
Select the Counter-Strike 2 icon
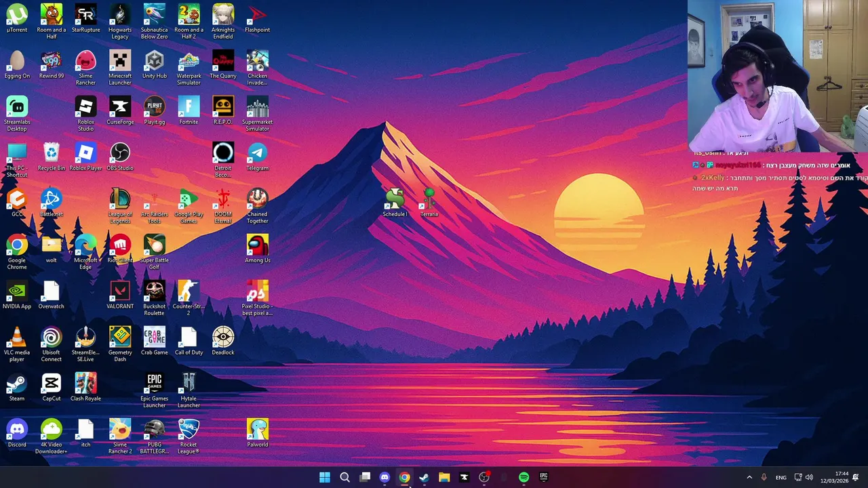click(189, 298)
